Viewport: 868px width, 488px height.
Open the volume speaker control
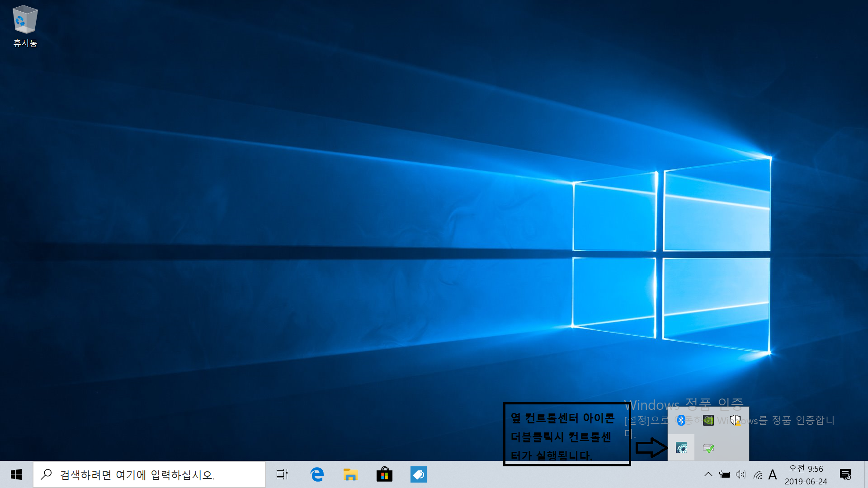point(741,474)
